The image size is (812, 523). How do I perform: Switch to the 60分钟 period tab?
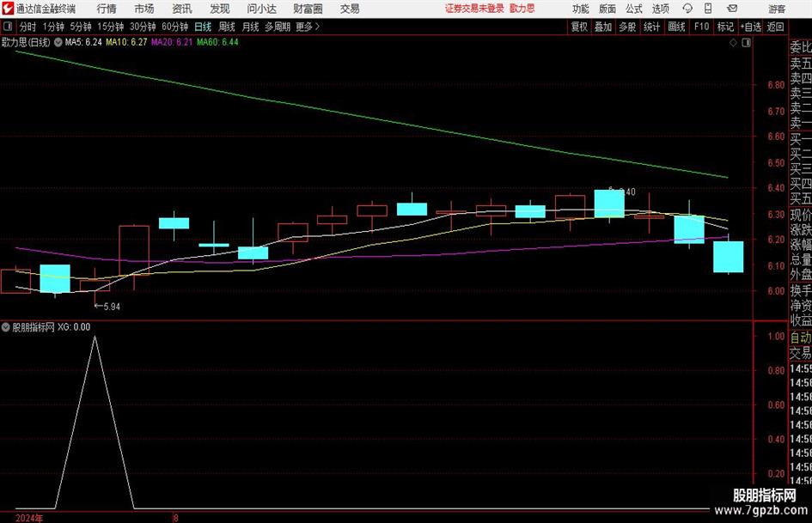(x=175, y=27)
